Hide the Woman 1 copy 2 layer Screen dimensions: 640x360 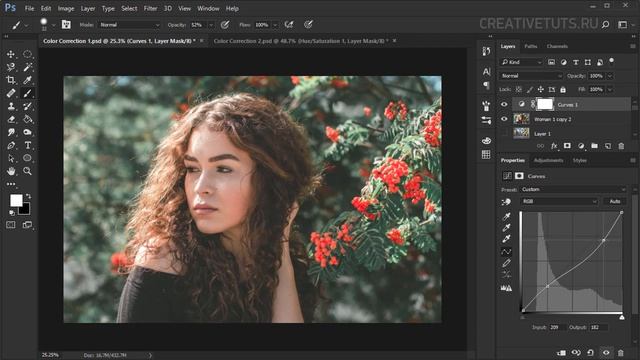pyautogui.click(x=504, y=119)
